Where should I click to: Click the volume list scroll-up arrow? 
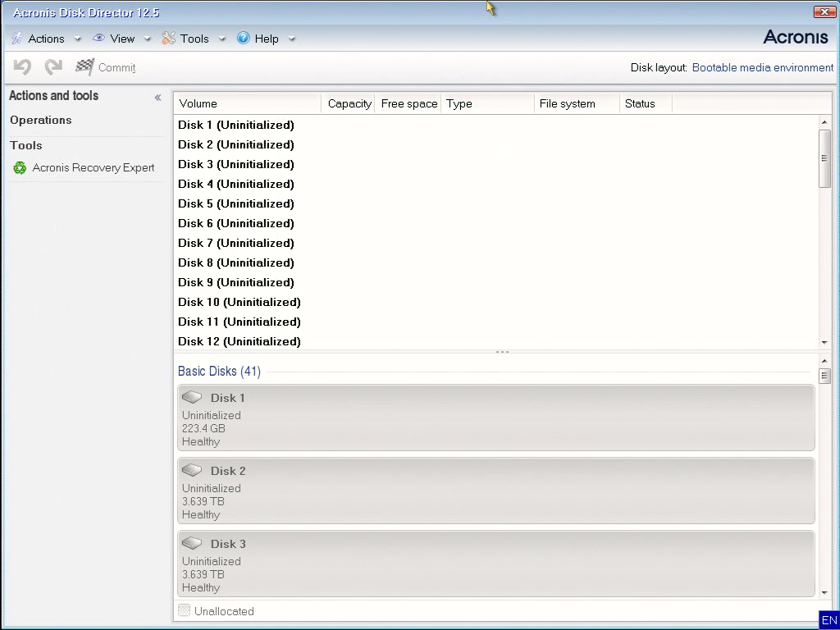pos(824,122)
